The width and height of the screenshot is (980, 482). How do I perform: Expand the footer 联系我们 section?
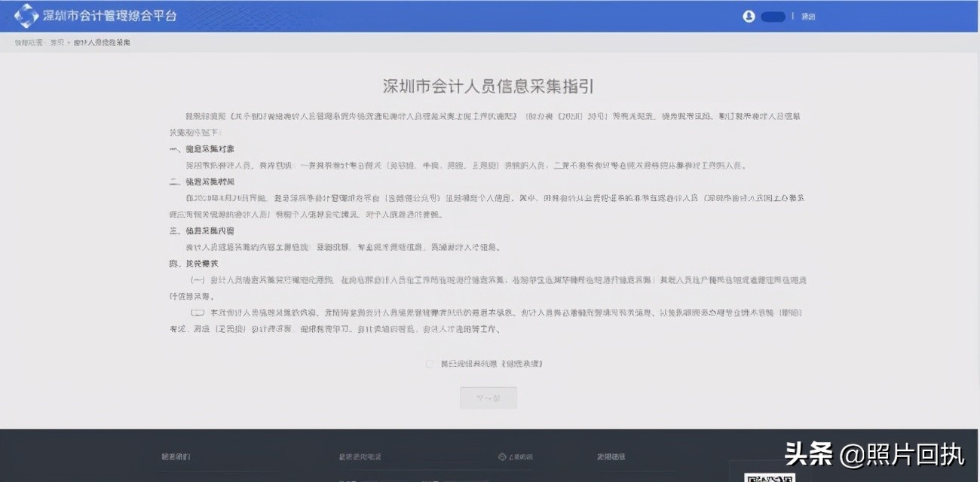click(177, 456)
